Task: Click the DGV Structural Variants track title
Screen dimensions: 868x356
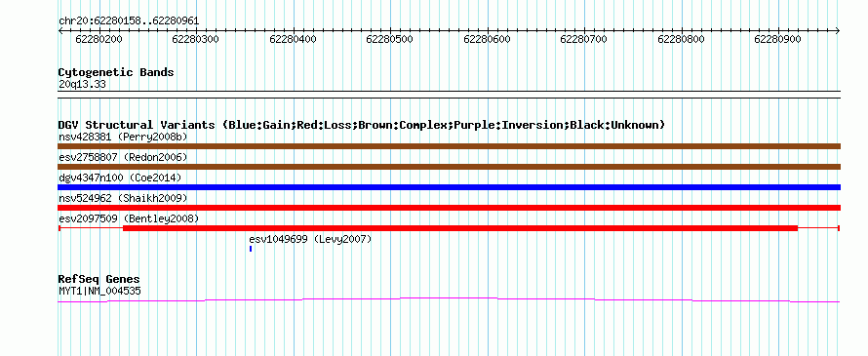Action: 362,125
